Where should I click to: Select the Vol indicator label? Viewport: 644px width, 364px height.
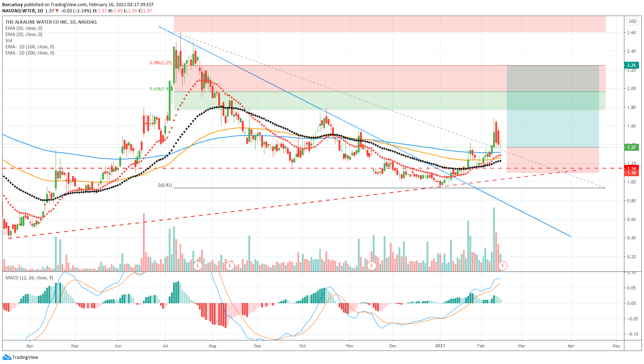point(9,41)
